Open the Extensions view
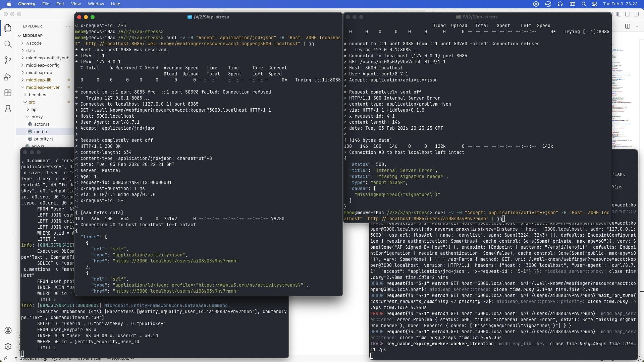Image resolution: width=644 pixels, height=362 pixels. [x=8, y=93]
